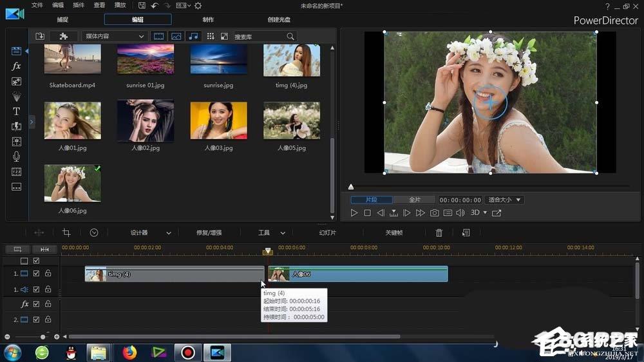Click the Slideshow button

tap(327, 233)
